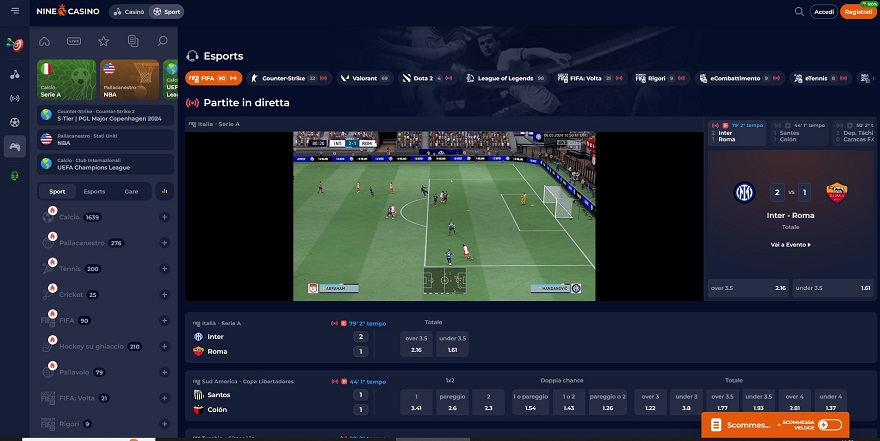
Task: Open NBA Stati Uniti shortcut
Action: click(106, 140)
